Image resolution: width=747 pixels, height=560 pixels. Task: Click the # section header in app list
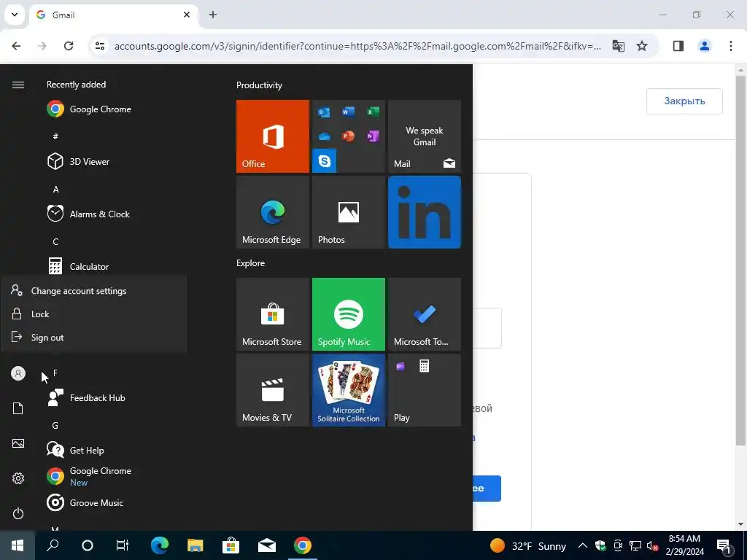pyautogui.click(x=55, y=136)
